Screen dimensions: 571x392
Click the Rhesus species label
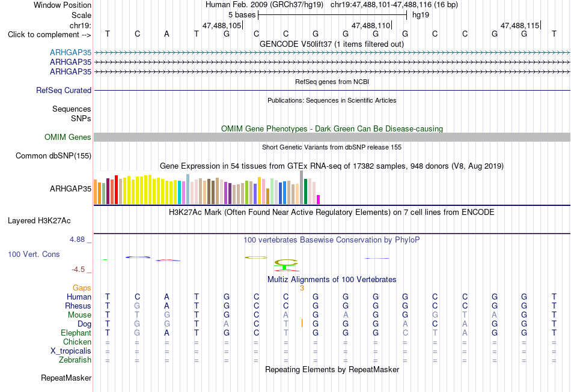pyautogui.click(x=78, y=306)
